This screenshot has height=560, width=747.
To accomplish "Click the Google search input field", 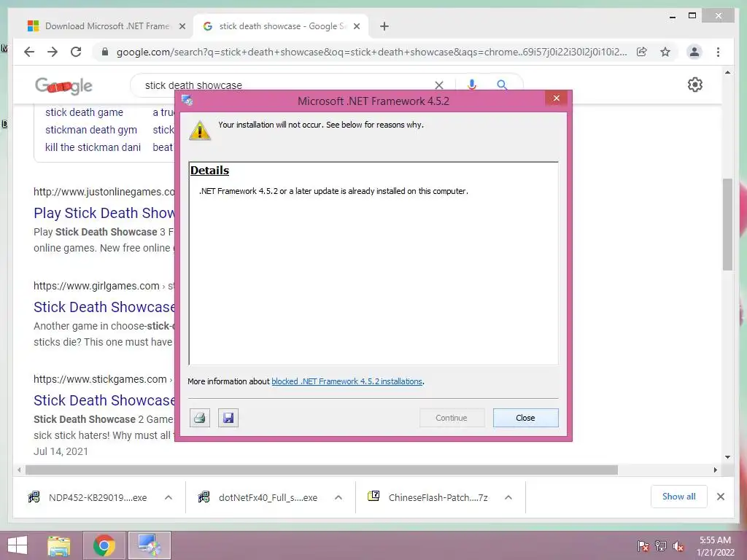I will pyautogui.click(x=286, y=85).
